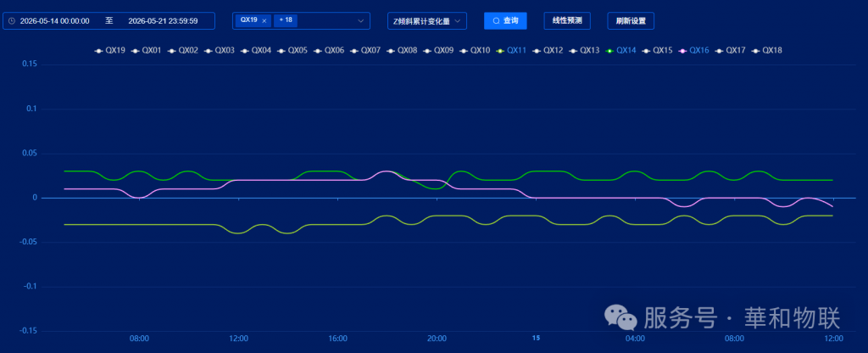Toggle QX18 series in legend
Image resolution: width=868 pixels, height=353 pixels.
[x=766, y=50]
